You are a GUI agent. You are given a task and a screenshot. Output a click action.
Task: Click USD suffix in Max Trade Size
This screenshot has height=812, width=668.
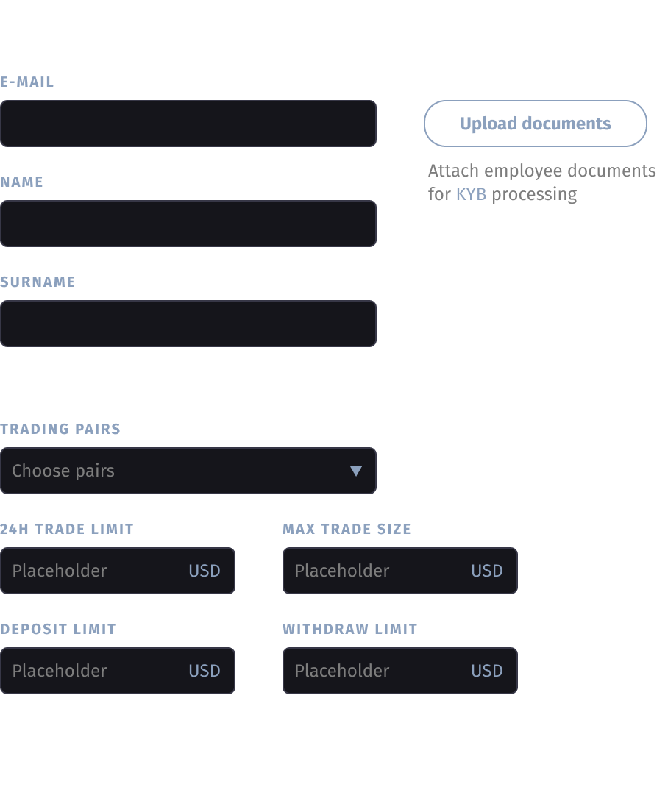(x=487, y=571)
